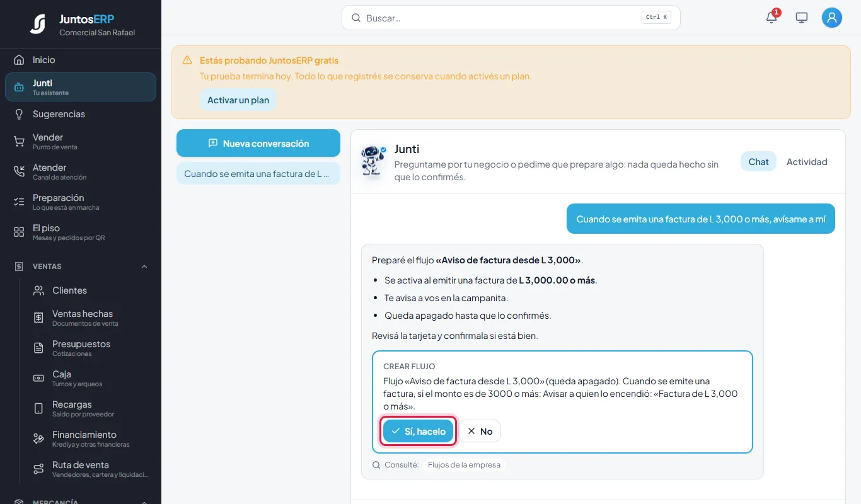861x504 pixels.
Task: Click the Financiamiento icon
Action: pyautogui.click(x=38, y=439)
